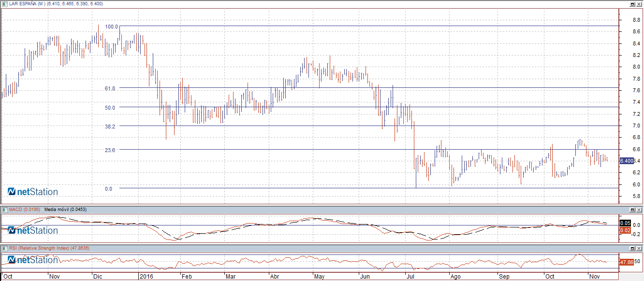This screenshot has height=281, width=644.
Task: Click the Fibonacci 23.6 level label
Action: click(110, 150)
